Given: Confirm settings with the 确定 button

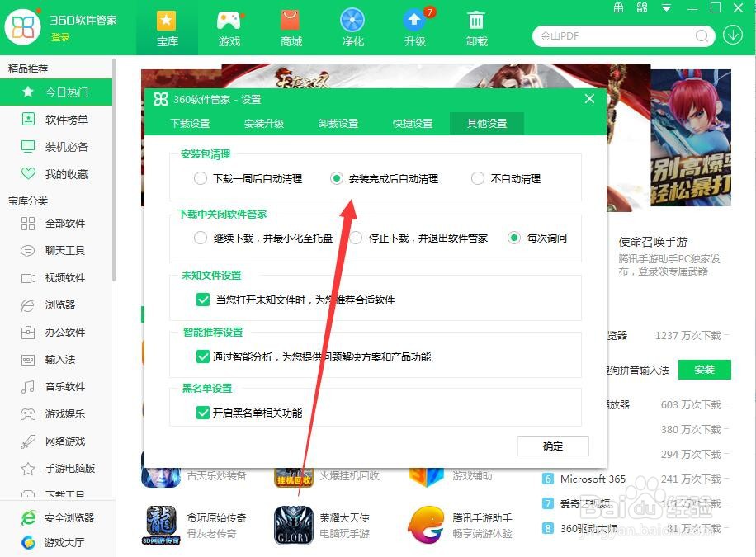Looking at the screenshot, I should point(552,446).
